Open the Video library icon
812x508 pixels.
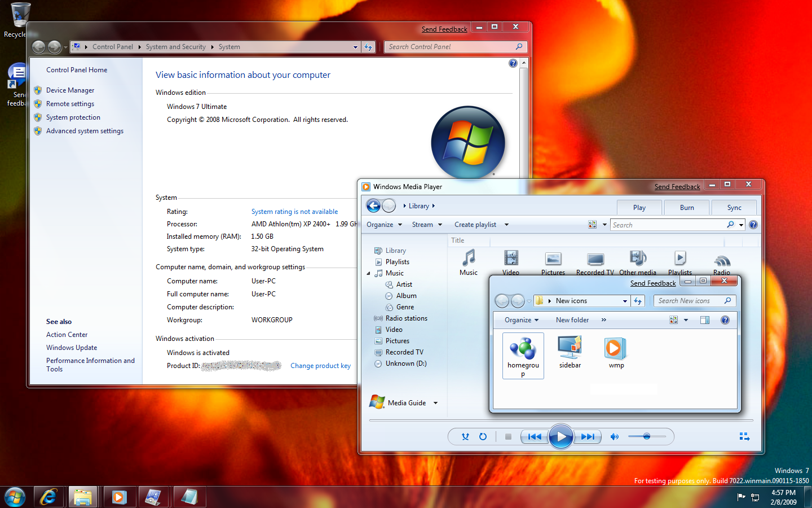(511, 263)
